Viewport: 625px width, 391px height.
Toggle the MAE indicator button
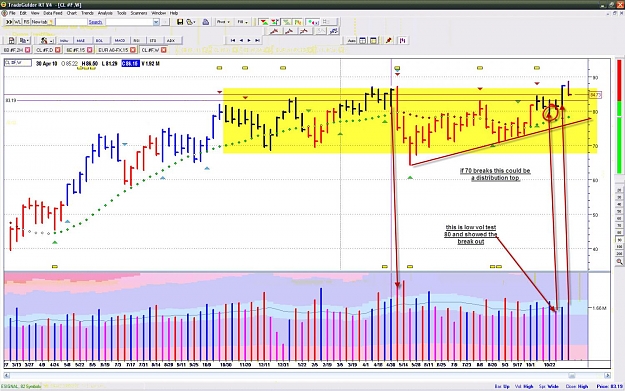click(81, 40)
